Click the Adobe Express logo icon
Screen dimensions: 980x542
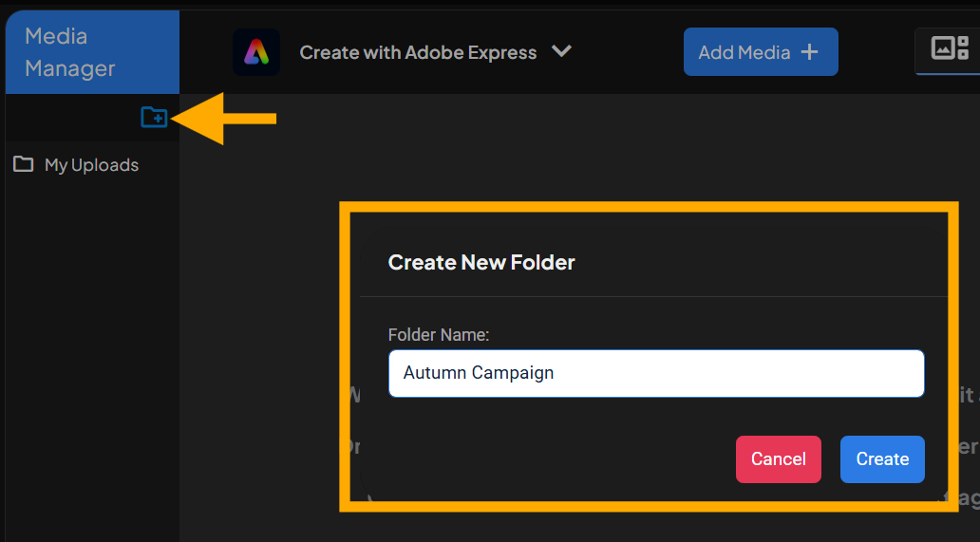coord(255,52)
